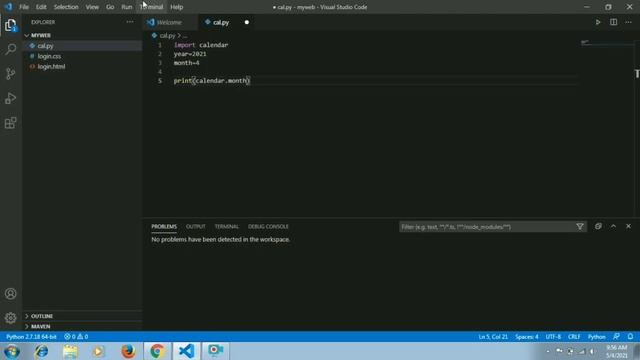Change indentation via Spaces: 4

coord(527,337)
